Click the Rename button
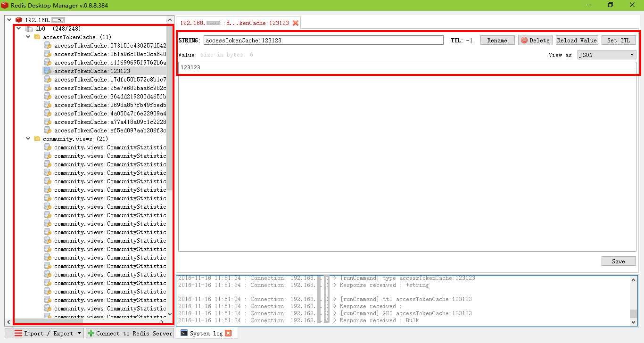Image resolution: width=644 pixels, height=343 pixels. (497, 41)
